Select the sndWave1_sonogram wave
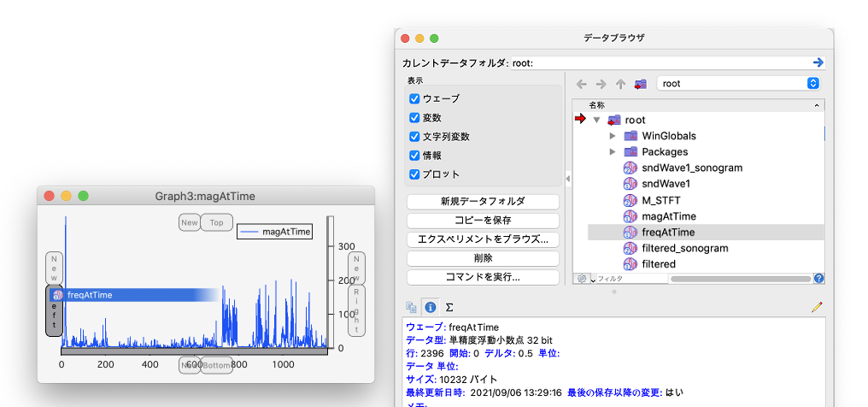This screenshot has width=868, height=407. [x=691, y=168]
